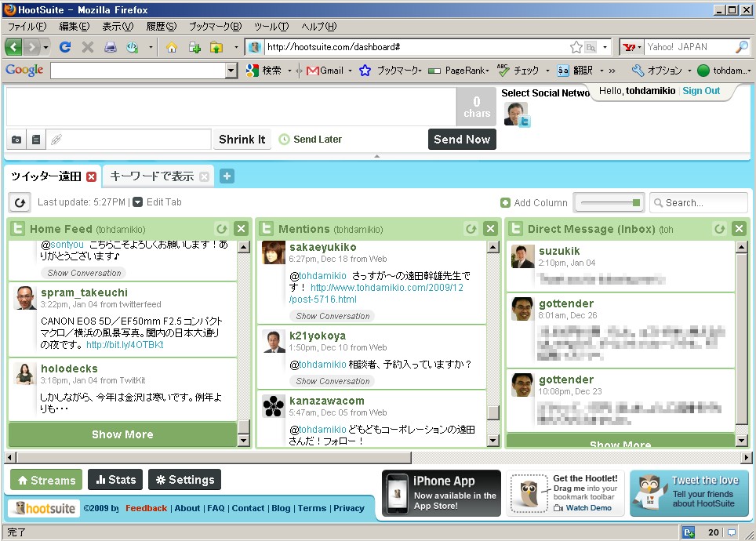Click the stop loading X icon
Image resolution: width=756 pixels, height=541 pixels.
point(88,47)
